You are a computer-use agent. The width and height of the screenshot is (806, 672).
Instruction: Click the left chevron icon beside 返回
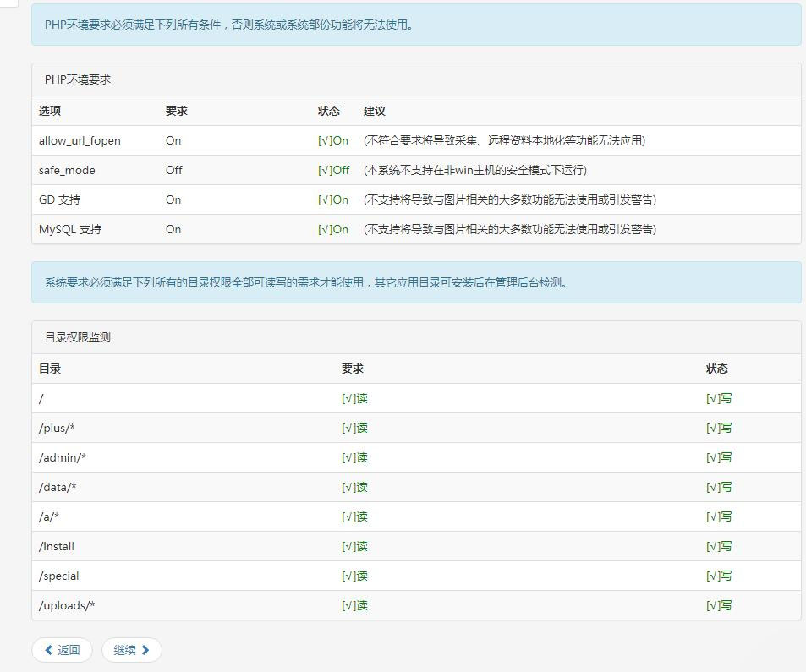click(49, 650)
